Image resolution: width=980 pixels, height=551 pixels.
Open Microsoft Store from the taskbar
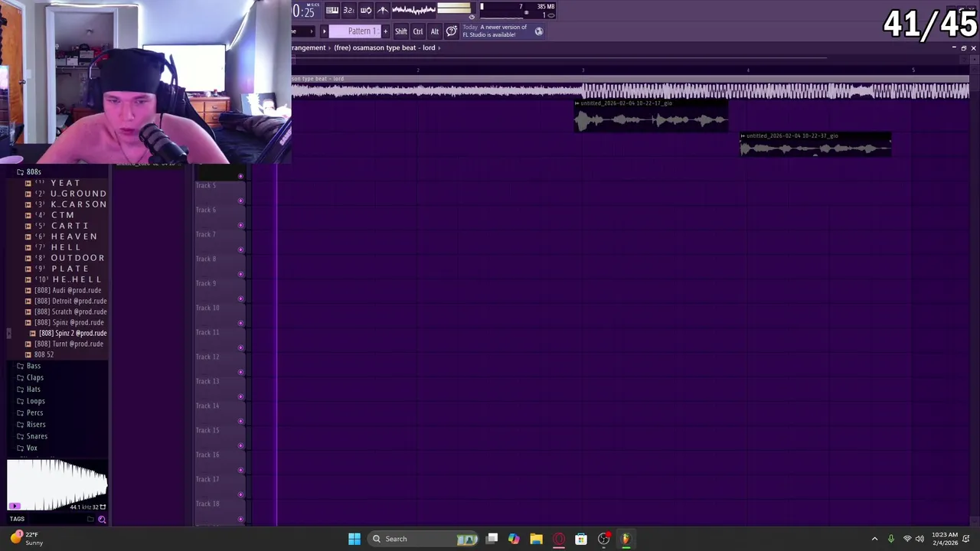581,539
